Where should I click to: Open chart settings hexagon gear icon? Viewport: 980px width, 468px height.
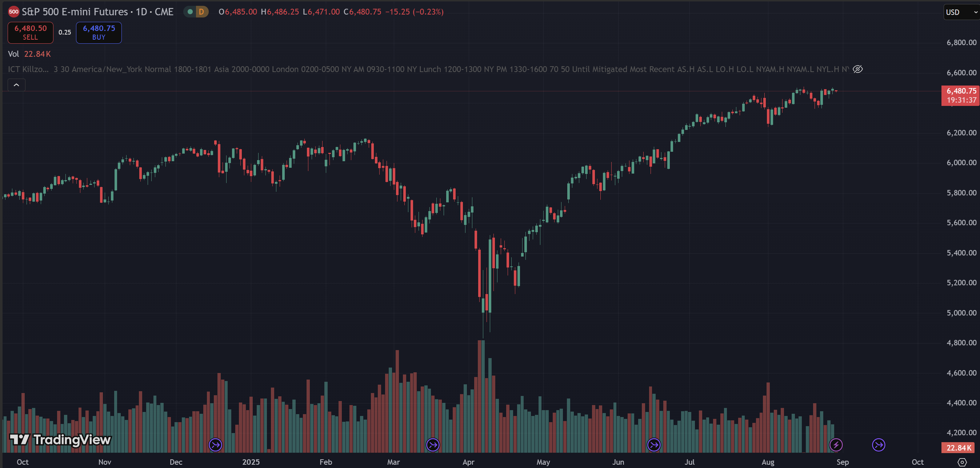(x=962, y=462)
